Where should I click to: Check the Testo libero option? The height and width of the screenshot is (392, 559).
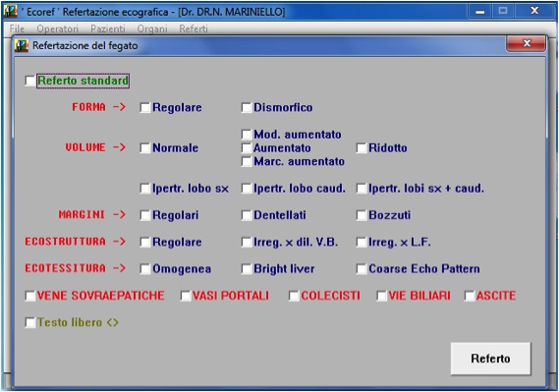coord(30,323)
